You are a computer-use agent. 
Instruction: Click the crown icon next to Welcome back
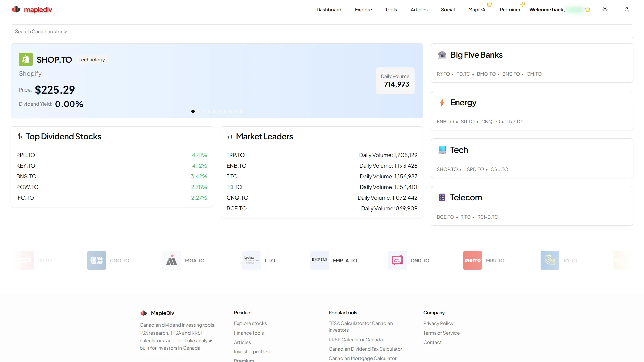pyautogui.click(x=588, y=10)
